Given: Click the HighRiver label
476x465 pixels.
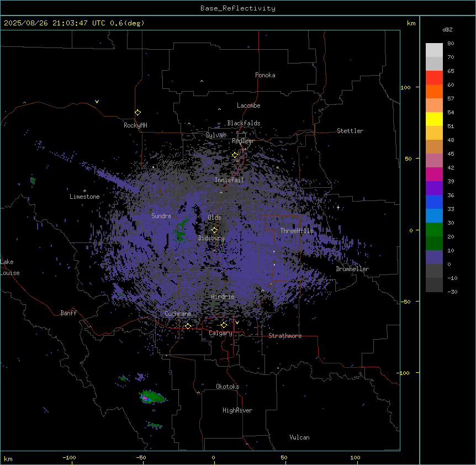Looking at the screenshot, I should [237, 410].
